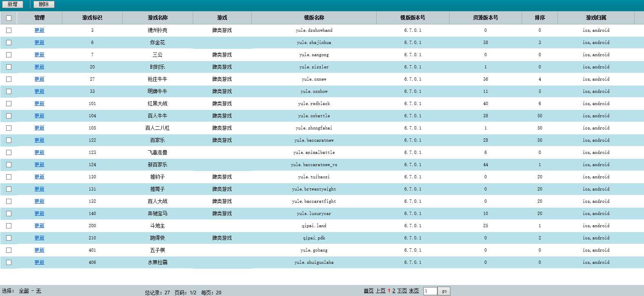Click game name 明牌牛牛
The height and width of the screenshot is (296, 644).
pos(157,91)
